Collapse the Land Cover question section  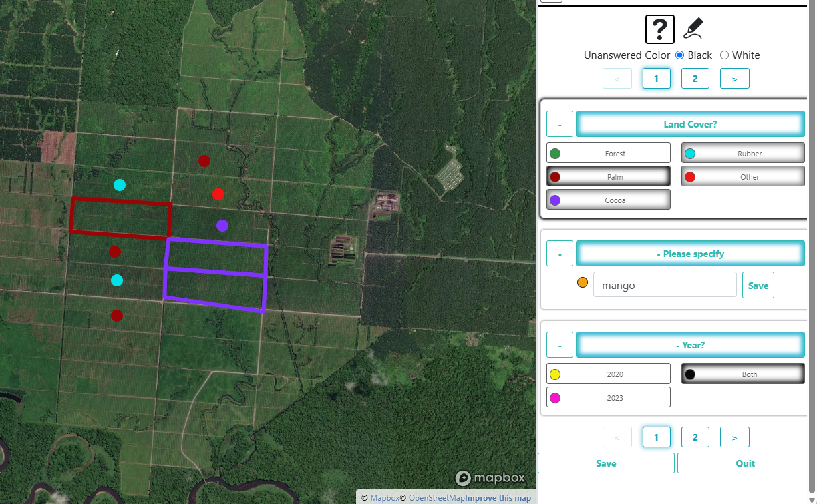coord(560,124)
